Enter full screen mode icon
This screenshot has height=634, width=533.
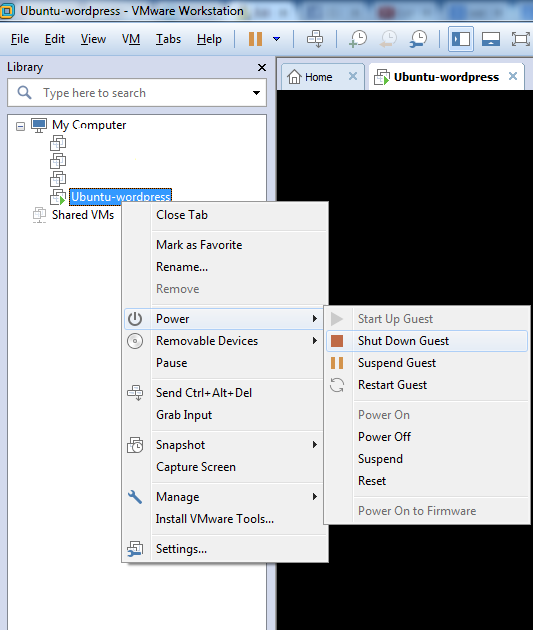point(520,39)
